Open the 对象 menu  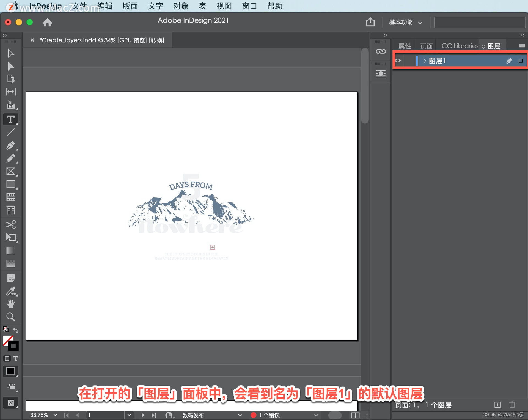(x=180, y=6)
